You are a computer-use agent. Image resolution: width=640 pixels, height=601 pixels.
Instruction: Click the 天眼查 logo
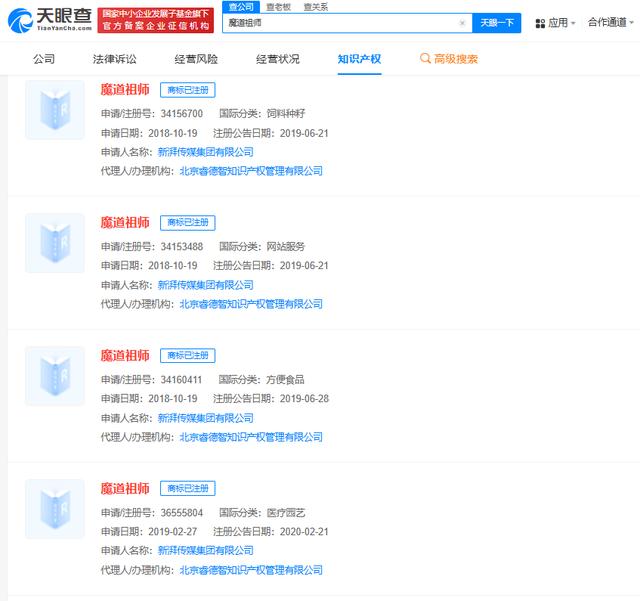(48, 20)
